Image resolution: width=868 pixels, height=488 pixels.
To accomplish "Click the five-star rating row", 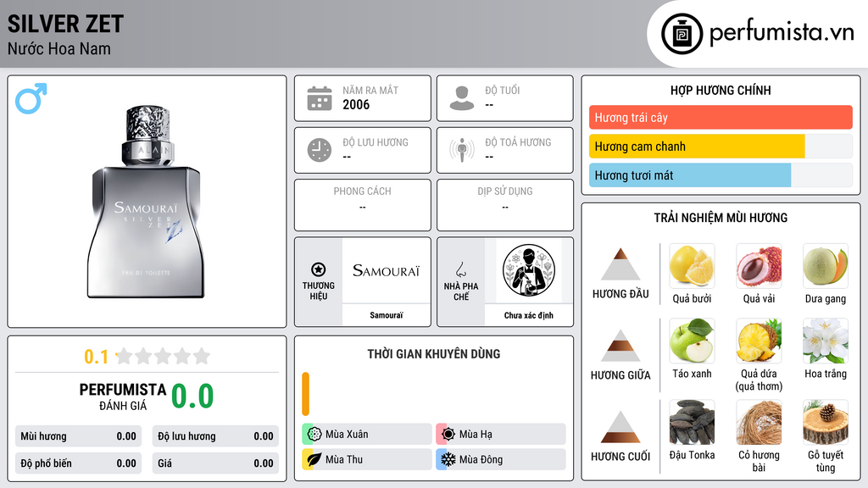I will [164, 356].
